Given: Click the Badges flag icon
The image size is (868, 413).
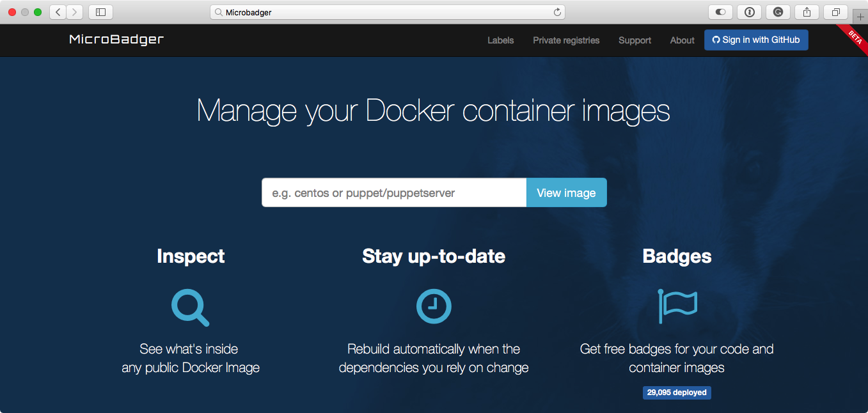Looking at the screenshot, I should [x=677, y=306].
